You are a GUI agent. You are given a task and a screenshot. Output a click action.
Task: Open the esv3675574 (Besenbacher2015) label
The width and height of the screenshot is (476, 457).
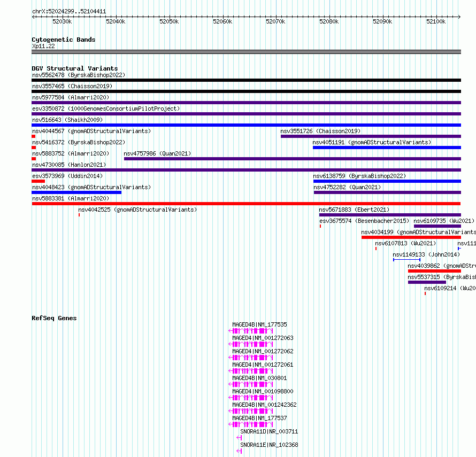click(x=364, y=221)
